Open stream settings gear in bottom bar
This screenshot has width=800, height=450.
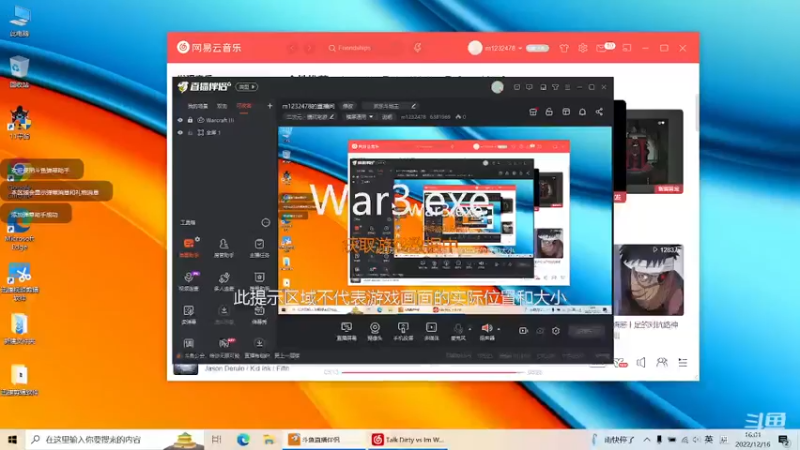[556, 331]
